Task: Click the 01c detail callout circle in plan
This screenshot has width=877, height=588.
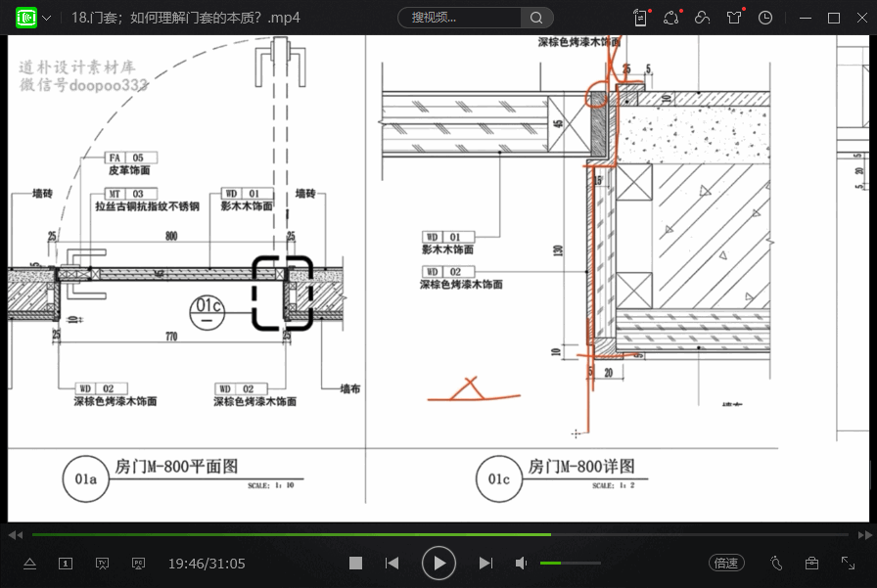Action: [x=207, y=312]
